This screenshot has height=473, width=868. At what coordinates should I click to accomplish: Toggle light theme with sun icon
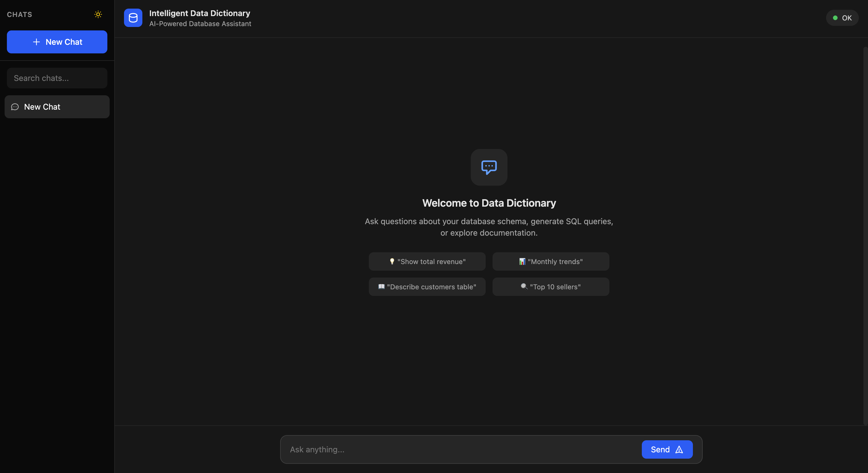click(x=98, y=14)
